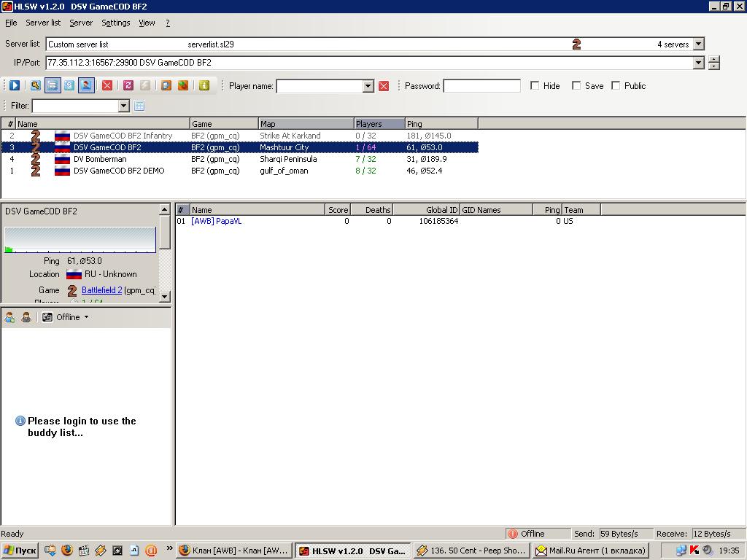747x560 pixels.
Task: Click the yellow info icon in toolbar
Action: tap(204, 85)
